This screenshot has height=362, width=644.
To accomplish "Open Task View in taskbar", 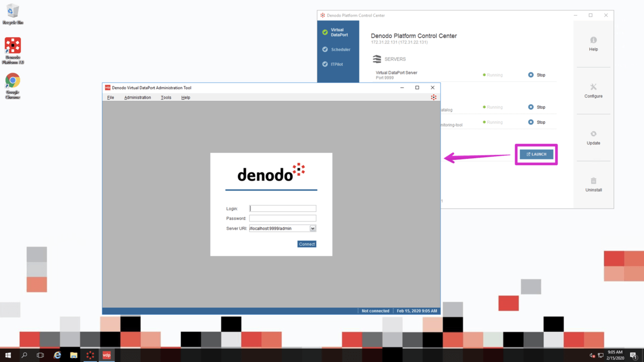I will [x=40, y=355].
